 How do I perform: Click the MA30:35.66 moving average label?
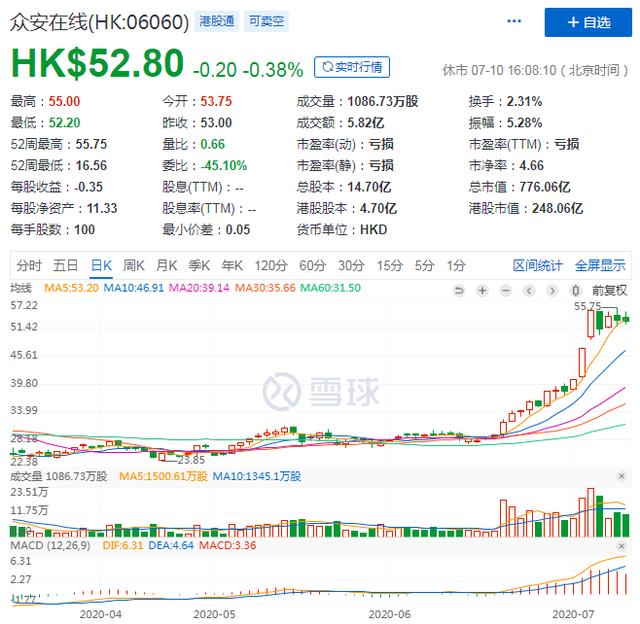tap(265, 288)
